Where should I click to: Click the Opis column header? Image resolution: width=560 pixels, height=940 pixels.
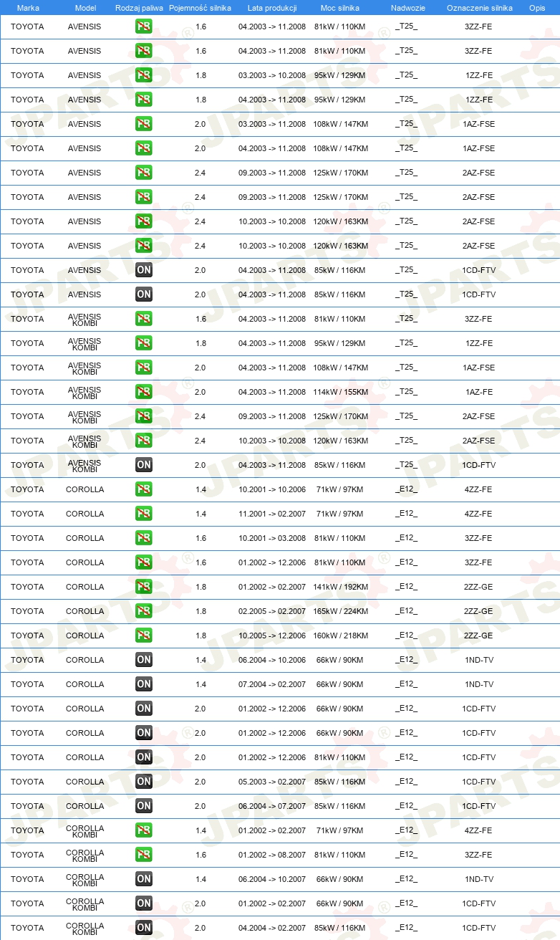click(537, 8)
